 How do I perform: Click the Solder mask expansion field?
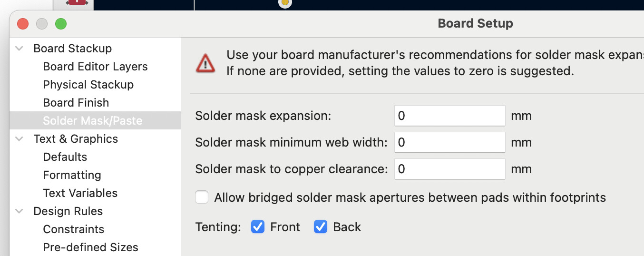(x=449, y=116)
